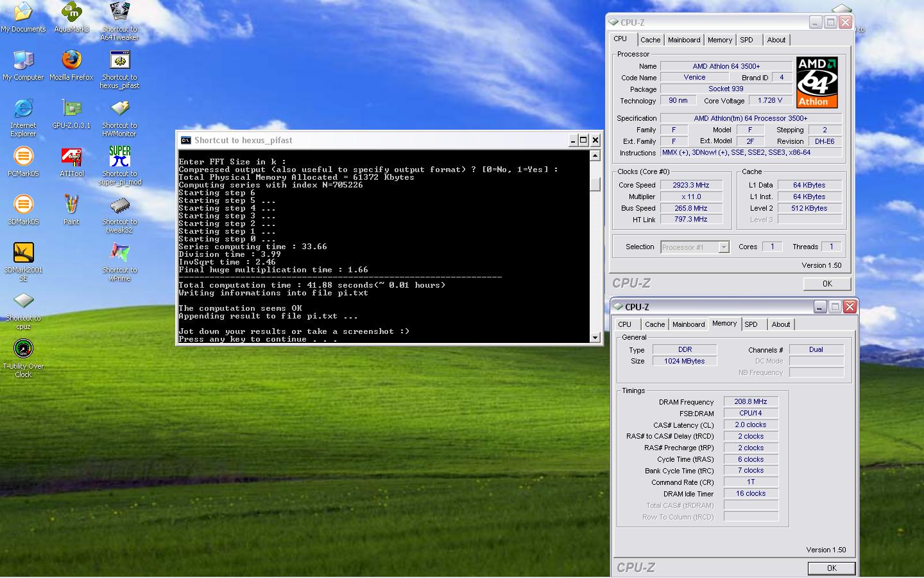
Task: Click the console vertical scrollbar thumb
Action: tap(595, 184)
